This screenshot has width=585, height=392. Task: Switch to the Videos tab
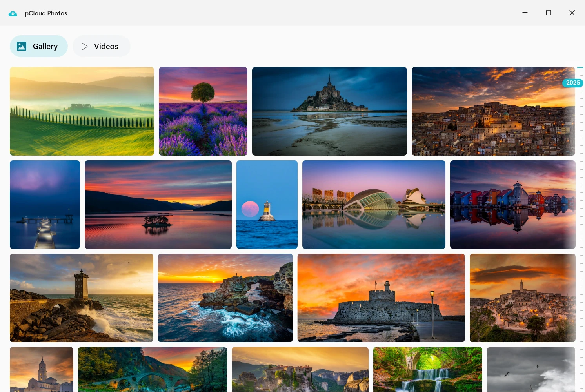[102, 46]
